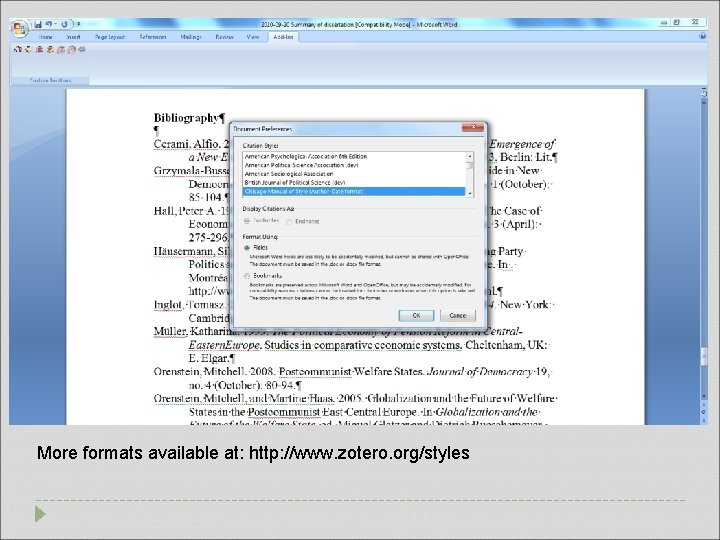Minimize the Microsoft Word window
This screenshot has height=540, width=720.
coord(664,22)
